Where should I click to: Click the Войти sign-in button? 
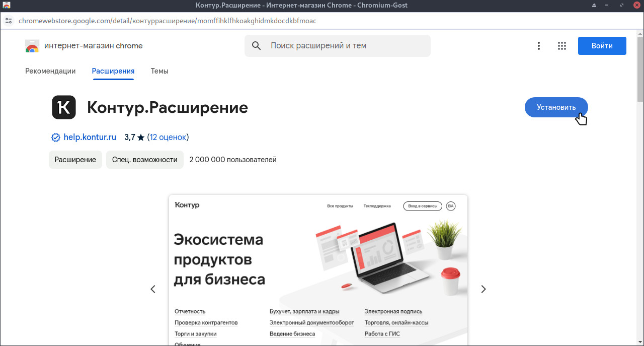tap(602, 46)
